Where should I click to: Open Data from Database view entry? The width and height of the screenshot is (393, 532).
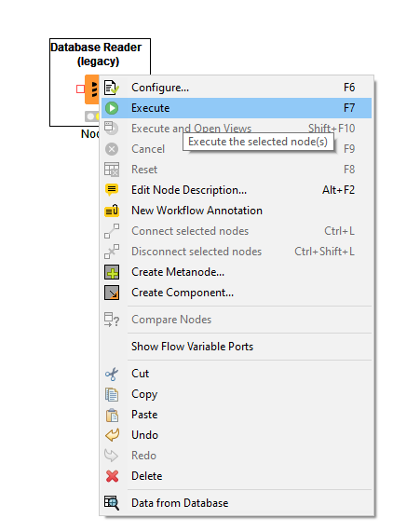[x=237, y=503]
